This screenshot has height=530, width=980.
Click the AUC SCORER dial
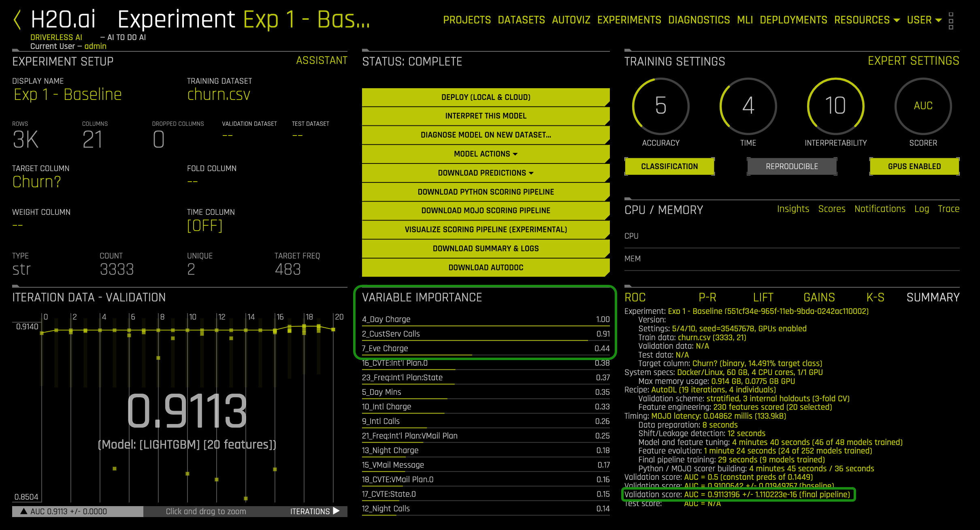pyautogui.click(x=923, y=106)
